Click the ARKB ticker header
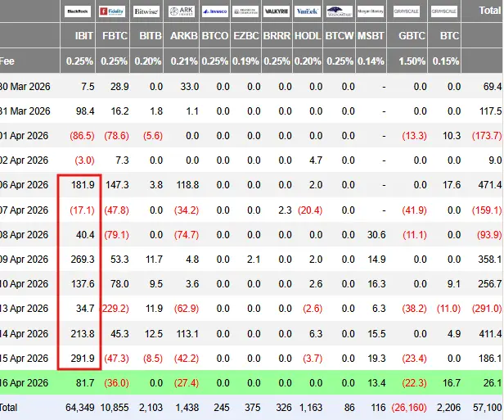The height and width of the screenshot is (420, 504). pyautogui.click(x=184, y=36)
